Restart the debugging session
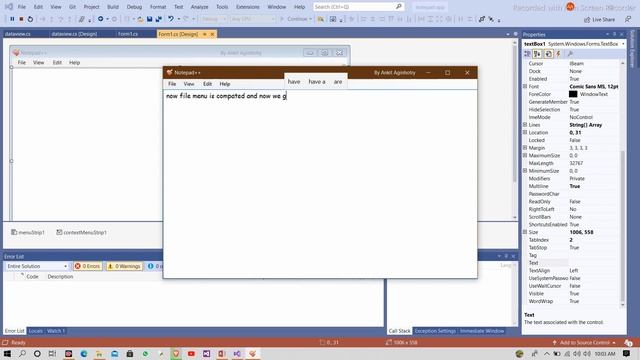This screenshot has height=360, width=640. click(30, 19)
